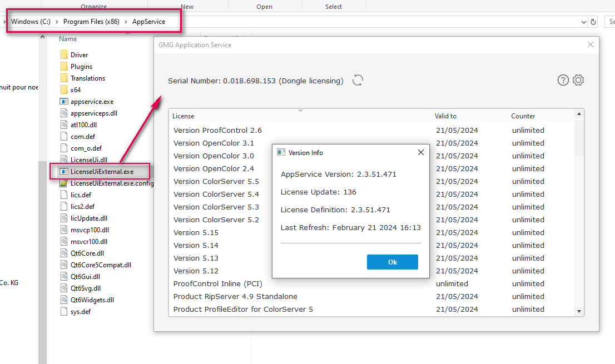The image size is (615, 364).
Task: Expand chevron after Windows (C:) breadcrumb
Action: [x=57, y=22]
